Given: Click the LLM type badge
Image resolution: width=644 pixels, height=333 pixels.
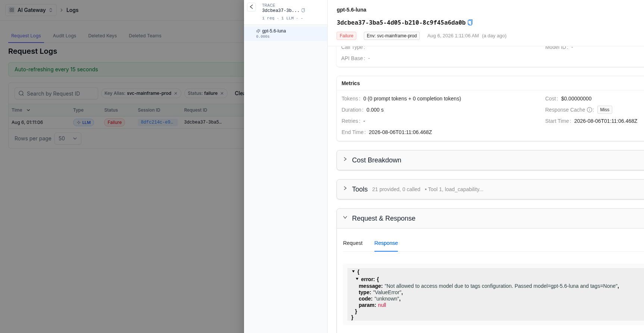Looking at the screenshot, I should click(x=84, y=122).
